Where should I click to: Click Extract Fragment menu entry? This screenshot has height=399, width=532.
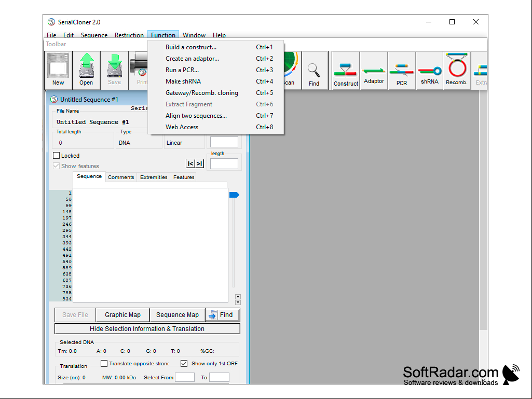216,104
